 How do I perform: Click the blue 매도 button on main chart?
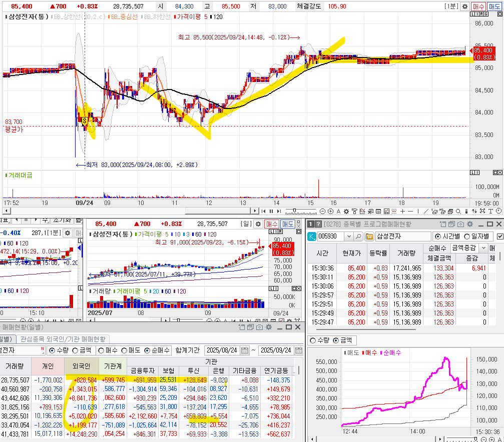[494, 6]
